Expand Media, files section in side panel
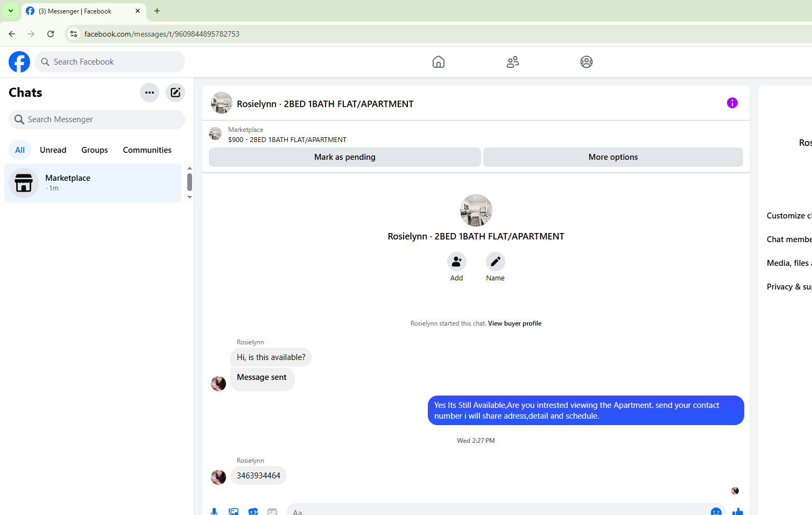Image resolution: width=812 pixels, height=515 pixels. pyautogui.click(x=789, y=263)
